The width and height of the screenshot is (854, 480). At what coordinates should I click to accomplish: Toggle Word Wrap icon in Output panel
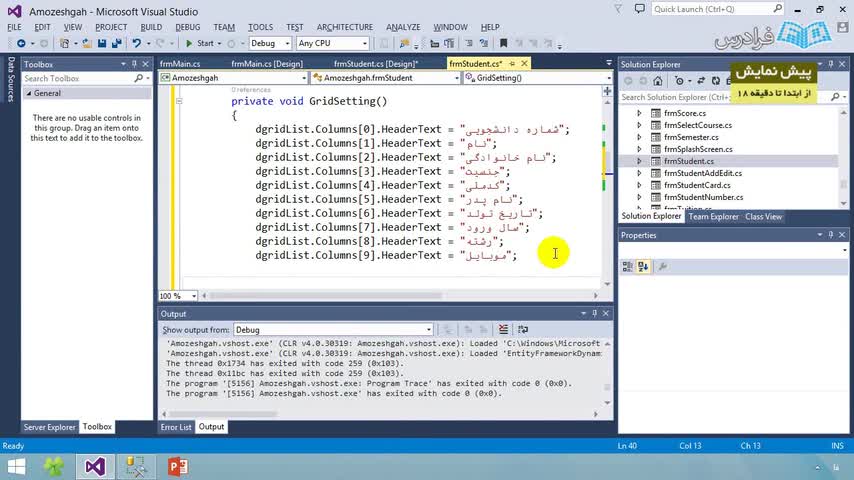pos(523,329)
